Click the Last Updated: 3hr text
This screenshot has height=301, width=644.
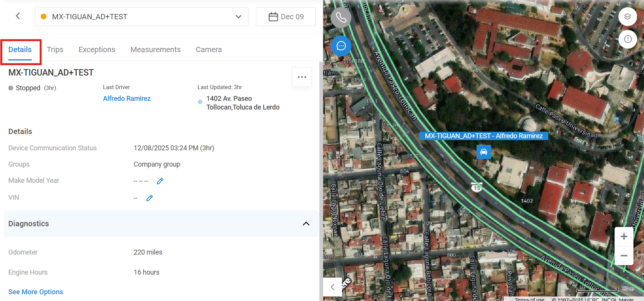[x=220, y=87]
